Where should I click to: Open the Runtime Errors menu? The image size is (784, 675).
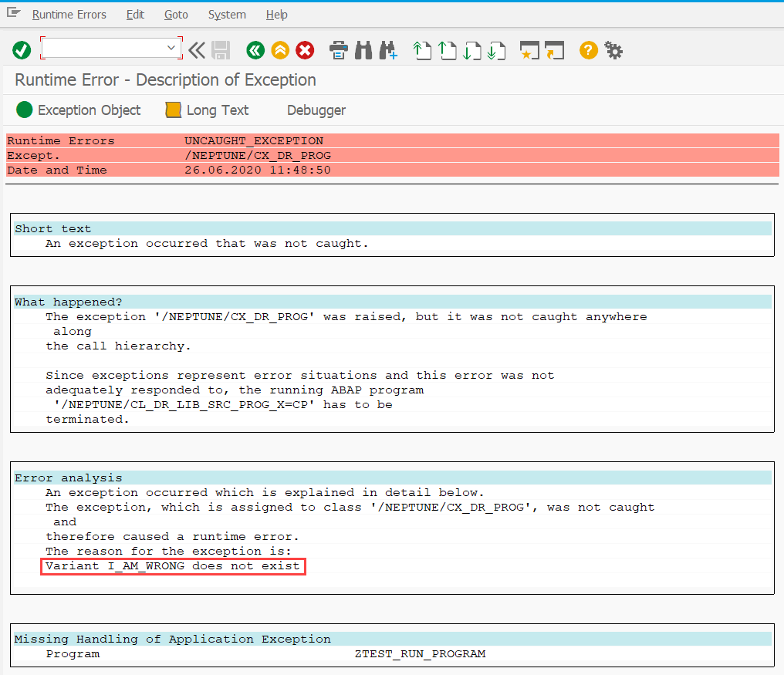click(x=69, y=14)
